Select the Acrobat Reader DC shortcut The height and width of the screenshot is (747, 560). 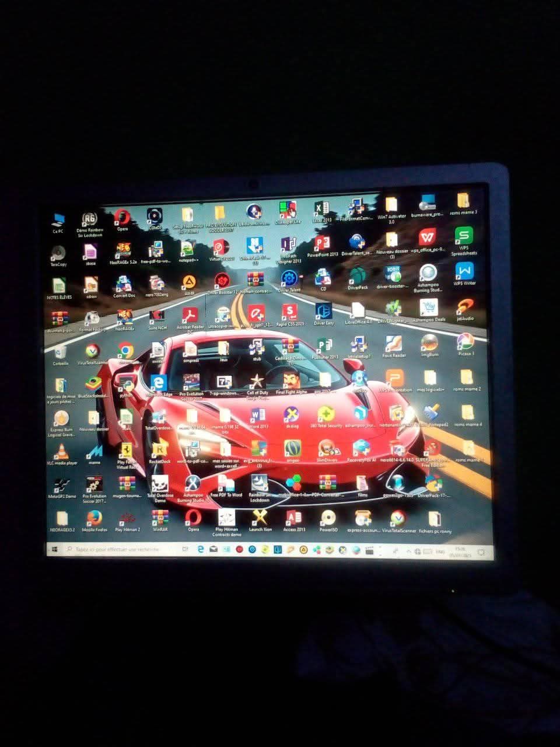190,316
